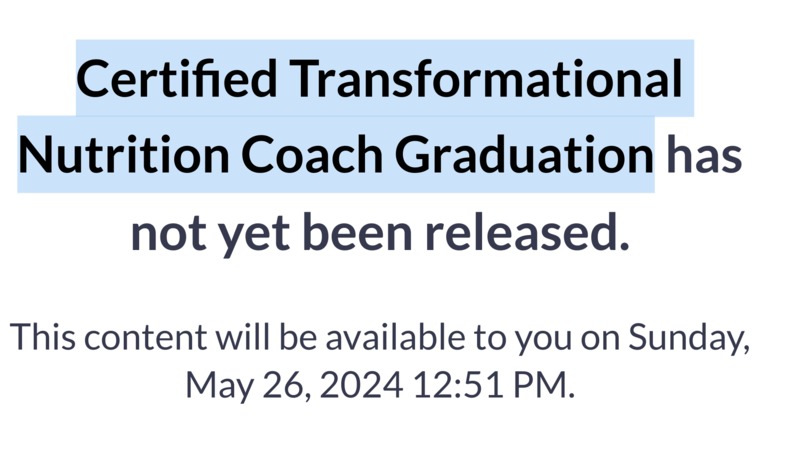Click the word 'This' in the availability message

43,337
